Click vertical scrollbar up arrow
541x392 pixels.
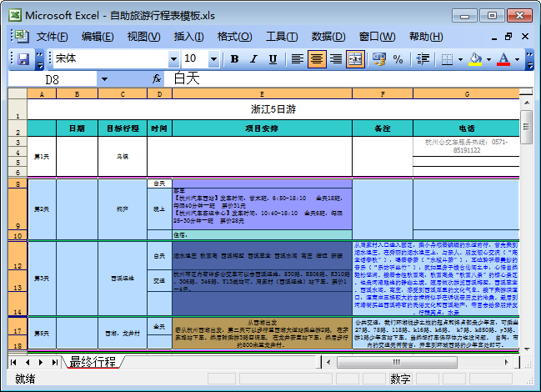(527, 103)
